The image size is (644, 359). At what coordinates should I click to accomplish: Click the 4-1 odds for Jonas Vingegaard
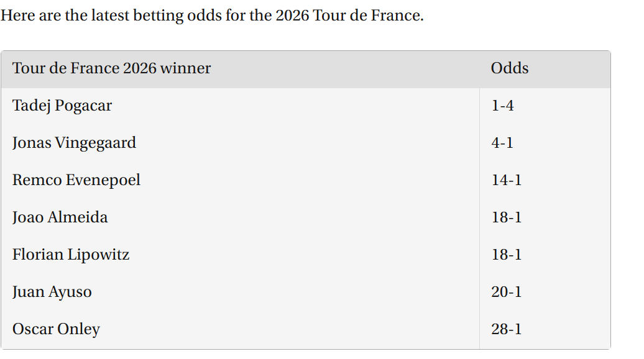pos(502,143)
